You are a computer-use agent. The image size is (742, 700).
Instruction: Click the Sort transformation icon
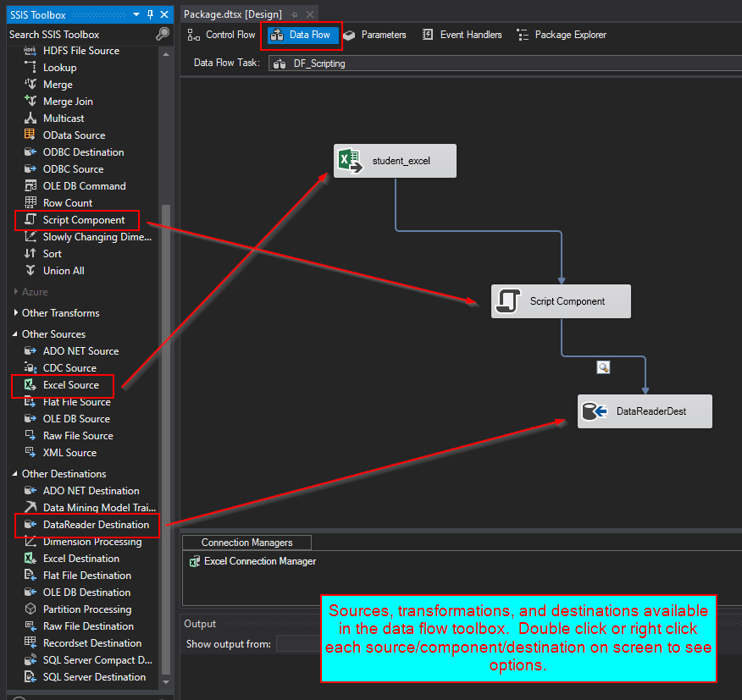(x=30, y=254)
